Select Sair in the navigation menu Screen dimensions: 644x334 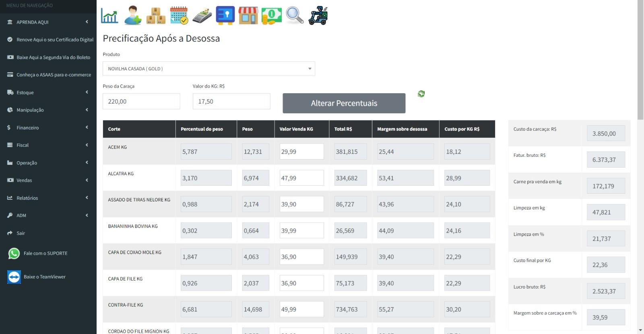pyautogui.click(x=21, y=233)
